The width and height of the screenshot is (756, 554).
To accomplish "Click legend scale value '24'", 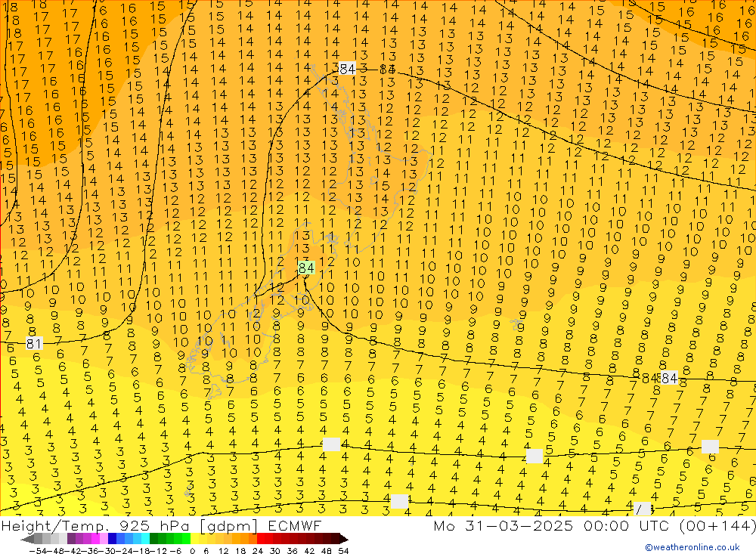I will (258, 551).
